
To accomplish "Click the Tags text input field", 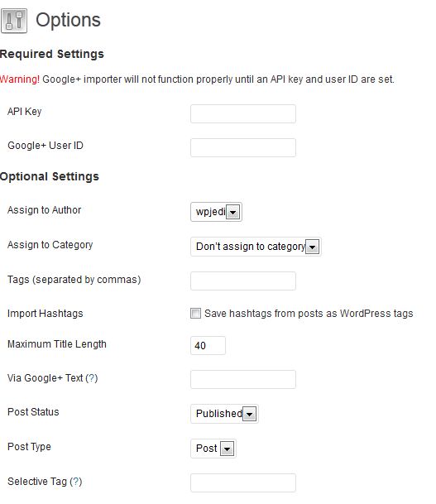I will (243, 281).
